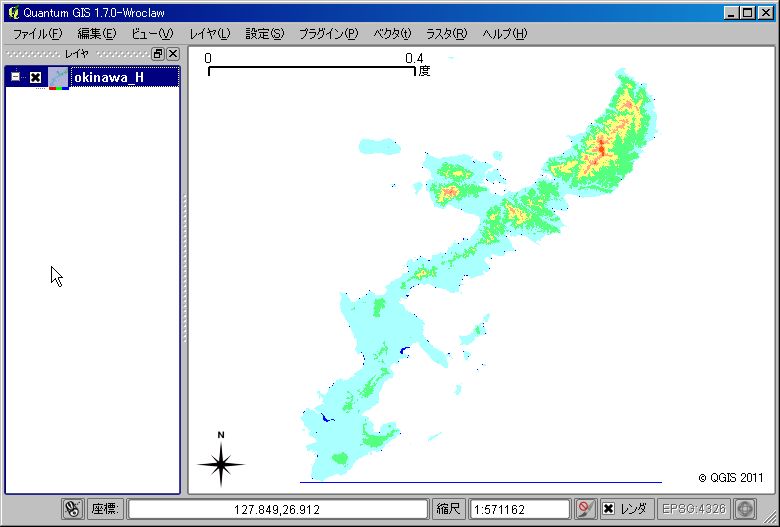
Task: Open the 編集(E) menu
Action: point(97,33)
